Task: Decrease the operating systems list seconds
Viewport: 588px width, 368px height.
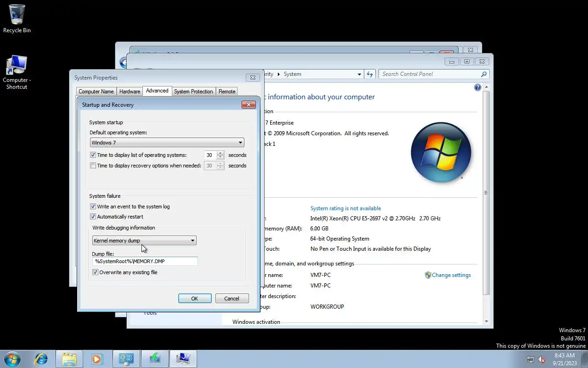Action: (220, 157)
